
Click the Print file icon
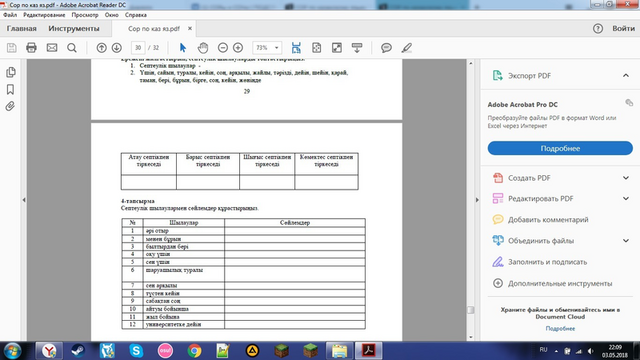click(31, 48)
